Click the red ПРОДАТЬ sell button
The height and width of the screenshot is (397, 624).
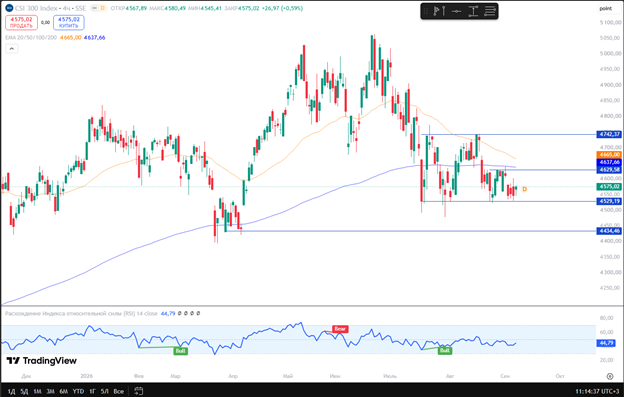pos(21,22)
